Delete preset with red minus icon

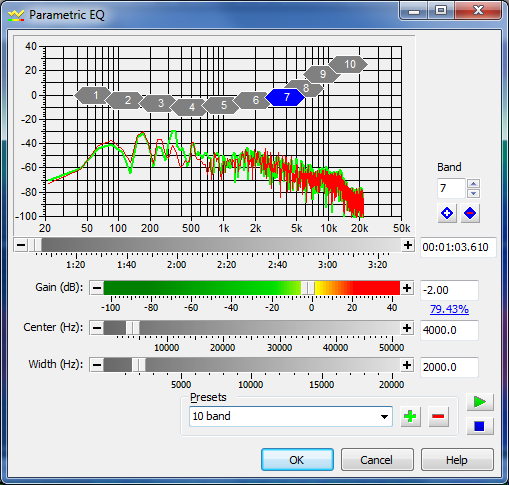[438, 416]
